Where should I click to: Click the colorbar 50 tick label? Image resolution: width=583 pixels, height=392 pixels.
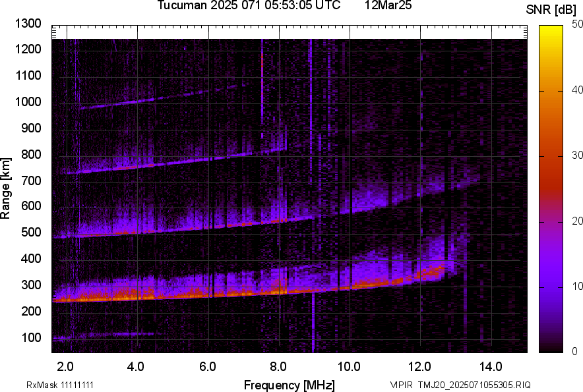pyautogui.click(x=578, y=24)
